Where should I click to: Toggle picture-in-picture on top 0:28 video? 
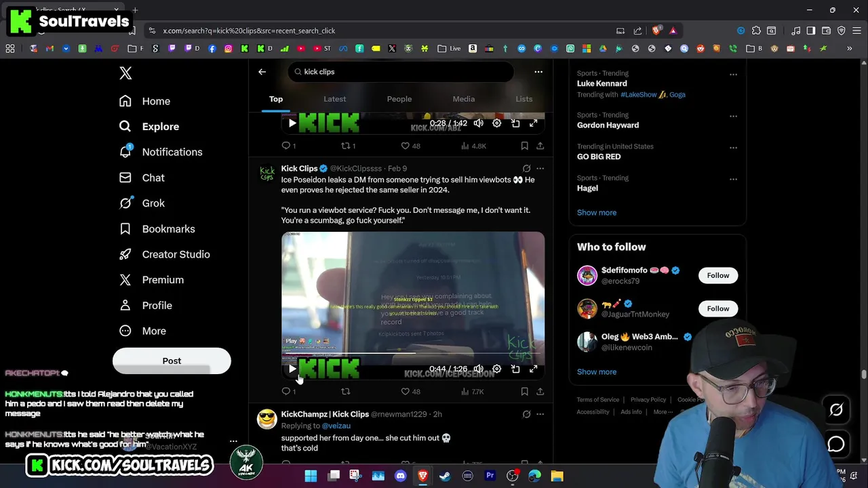[515, 123]
